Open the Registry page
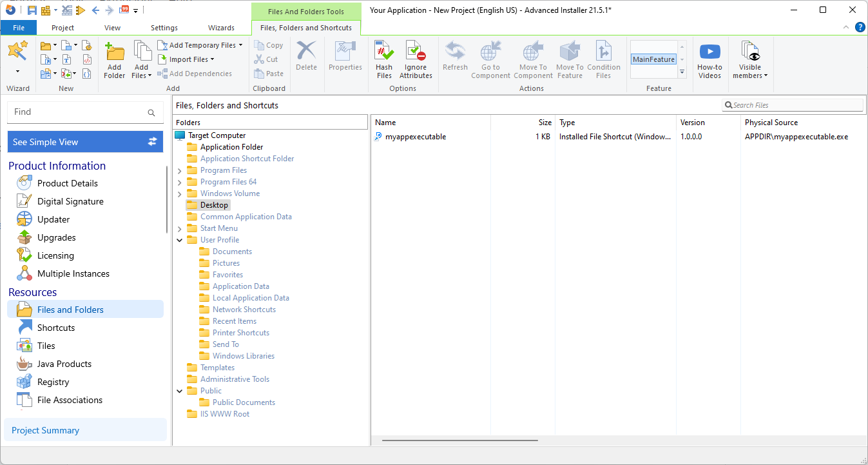This screenshot has width=868, height=465. [53, 382]
